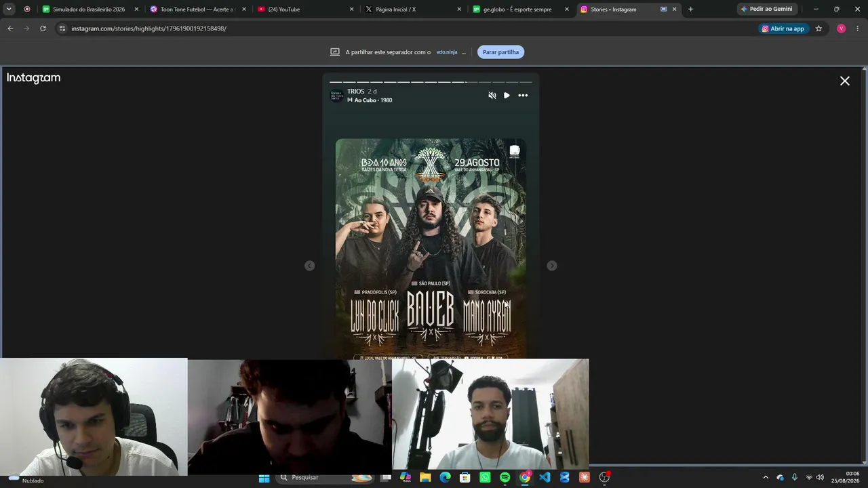
Task: Open the Instagram logo home link
Action: coord(33,78)
